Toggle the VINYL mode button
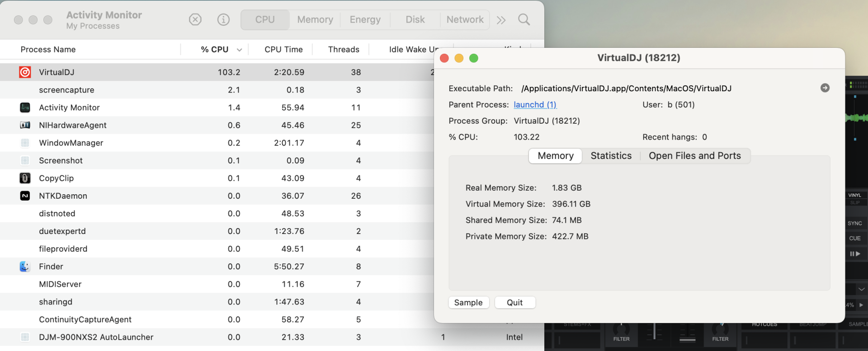868x351 pixels. (854, 195)
